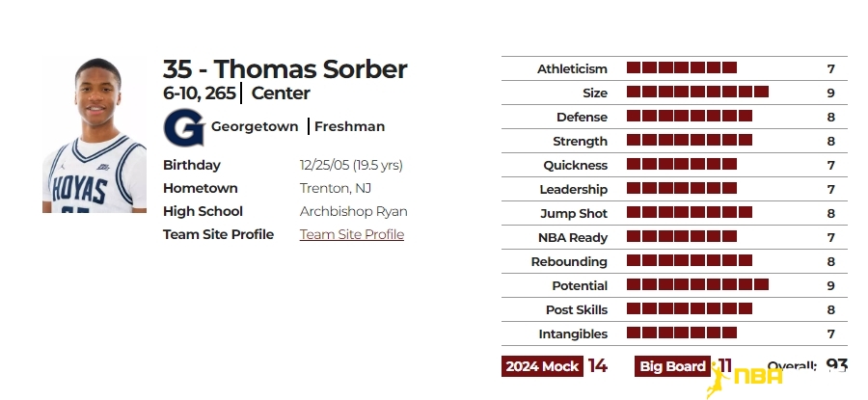Screen dimensions: 868x400
Task: Click the Defense rating bar
Action: coord(690,117)
